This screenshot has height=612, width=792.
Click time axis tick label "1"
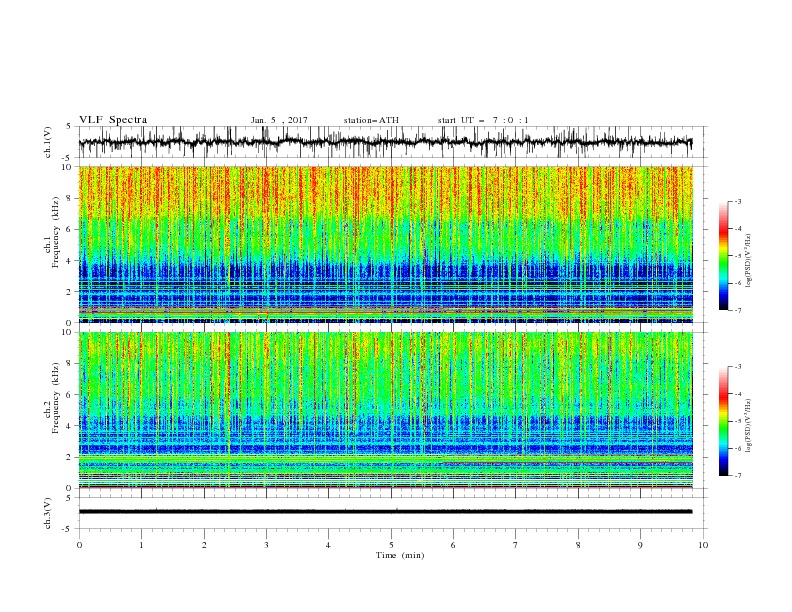142,545
